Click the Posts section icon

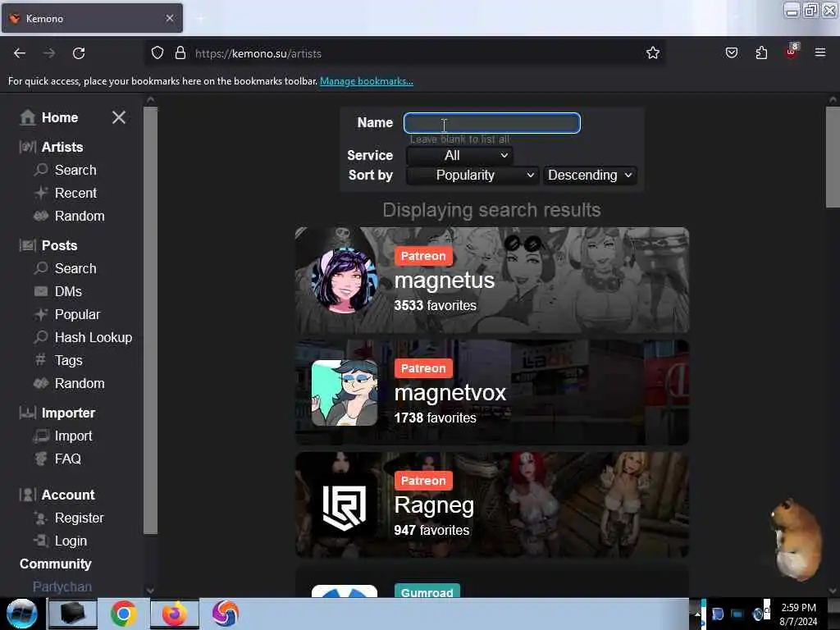27,245
